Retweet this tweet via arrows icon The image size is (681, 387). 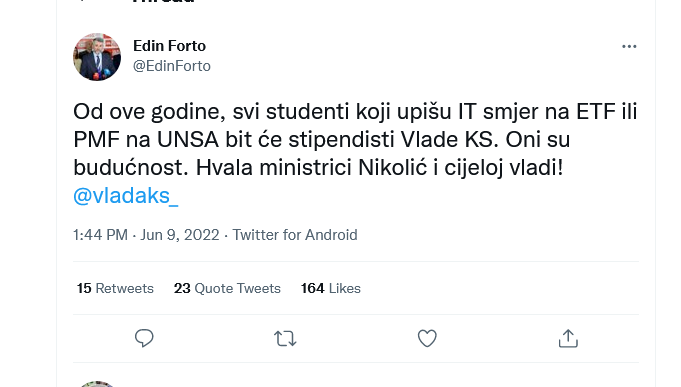coord(285,338)
